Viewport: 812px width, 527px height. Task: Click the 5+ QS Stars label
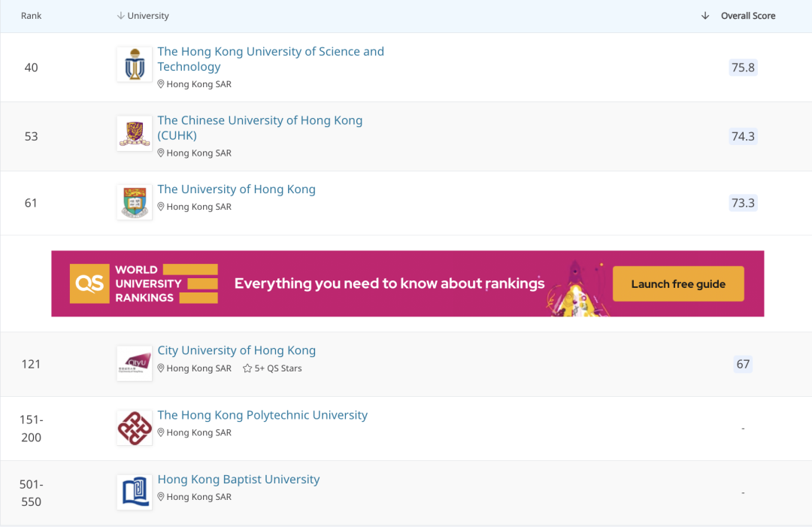click(x=278, y=368)
